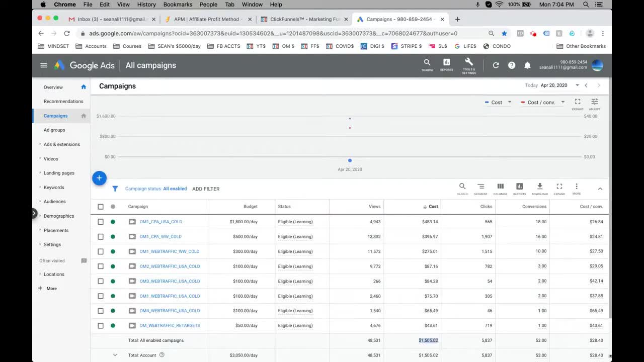This screenshot has height=362, width=644.
Task: Click the filter funnel icon
Action: [x=115, y=189]
